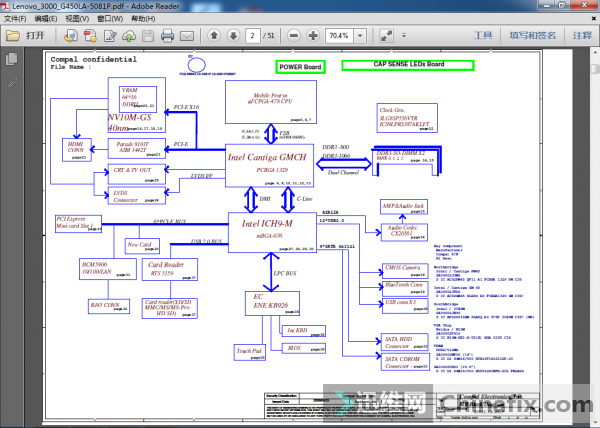Screen dimensions: 600x428
Task: Click the vertical scrollbar up arrow
Action: pos(595,52)
